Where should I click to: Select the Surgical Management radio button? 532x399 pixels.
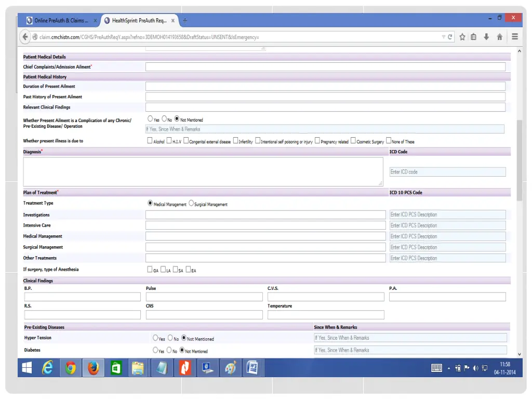tap(191, 203)
